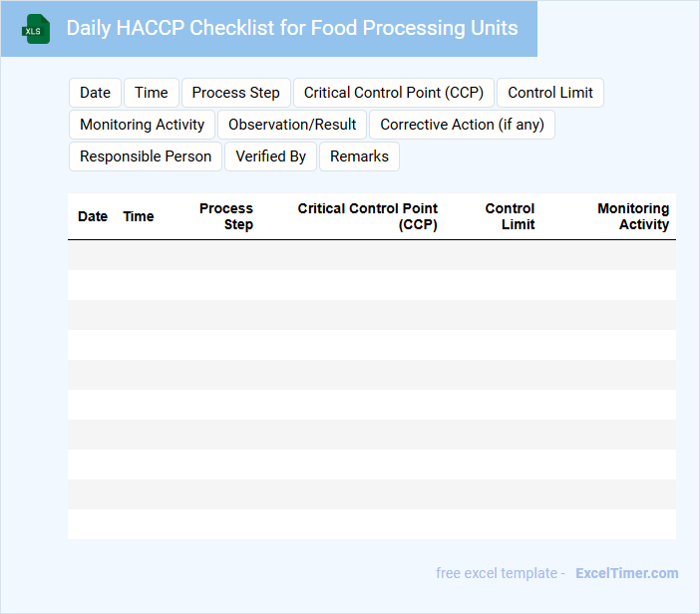
Task: Click the Daily HACCP Checklist title
Action: 292,28
